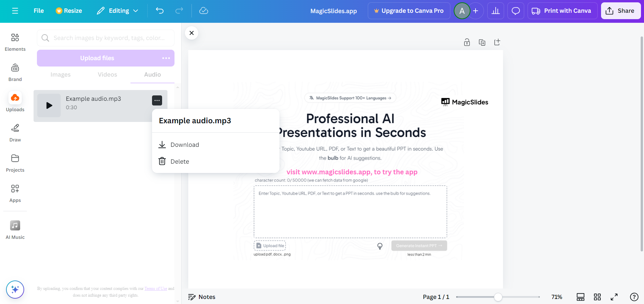Play Example audio.mp3 preview
Screen dimensions: 644x304
click(x=49, y=105)
